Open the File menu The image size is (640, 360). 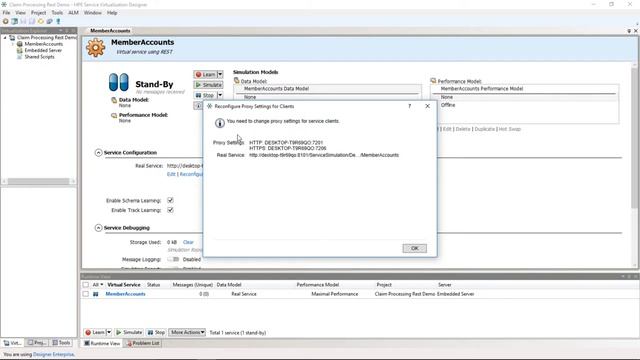point(6,13)
